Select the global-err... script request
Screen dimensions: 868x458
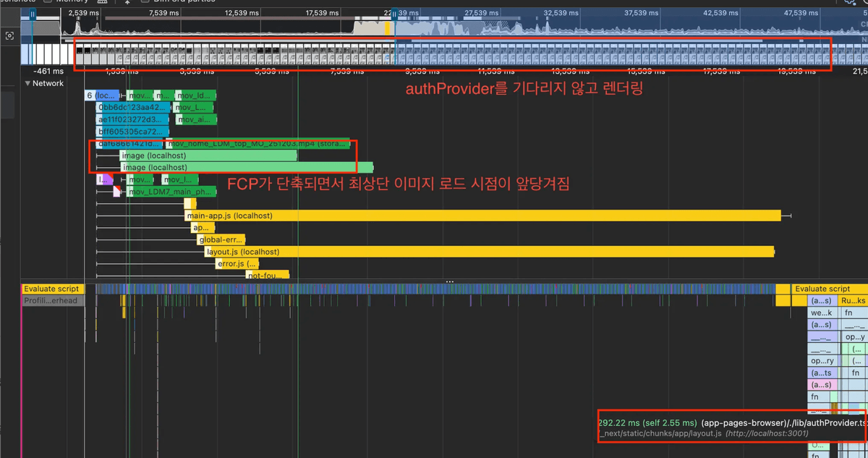[x=221, y=239]
